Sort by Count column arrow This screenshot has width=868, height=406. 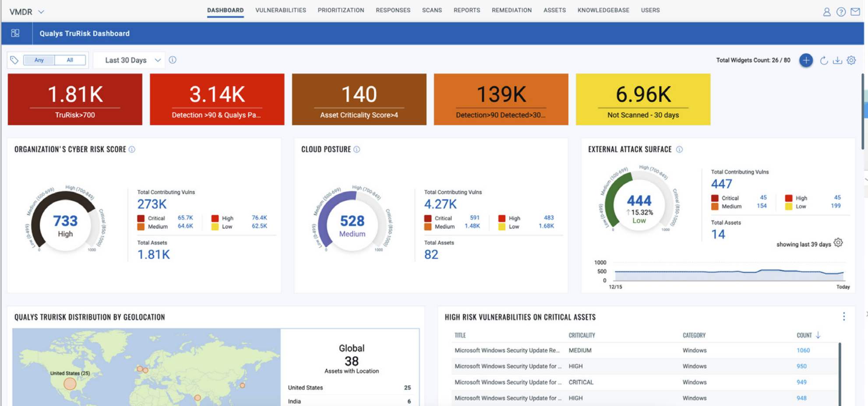click(818, 335)
